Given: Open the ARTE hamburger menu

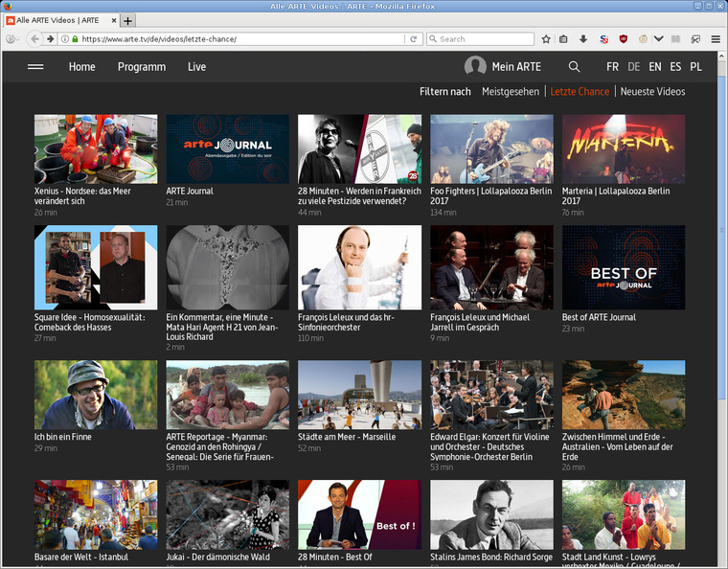Looking at the screenshot, I should pyautogui.click(x=35, y=67).
